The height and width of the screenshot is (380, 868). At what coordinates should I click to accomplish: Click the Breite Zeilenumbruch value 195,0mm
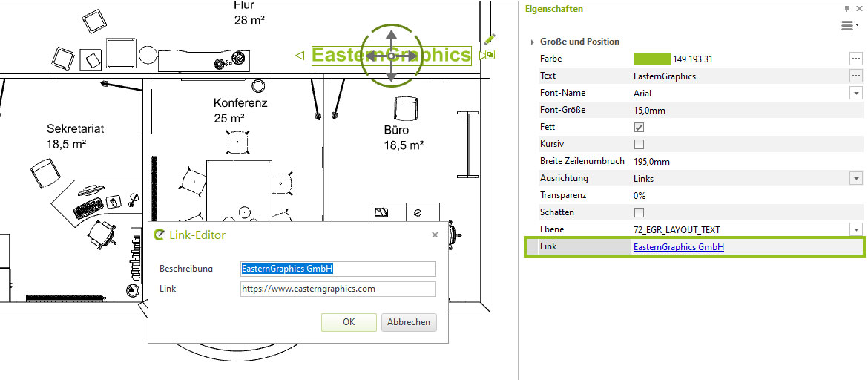[x=651, y=161]
